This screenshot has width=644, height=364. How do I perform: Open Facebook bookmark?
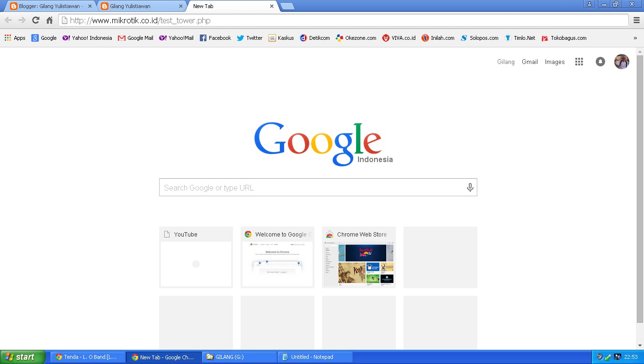click(x=215, y=38)
